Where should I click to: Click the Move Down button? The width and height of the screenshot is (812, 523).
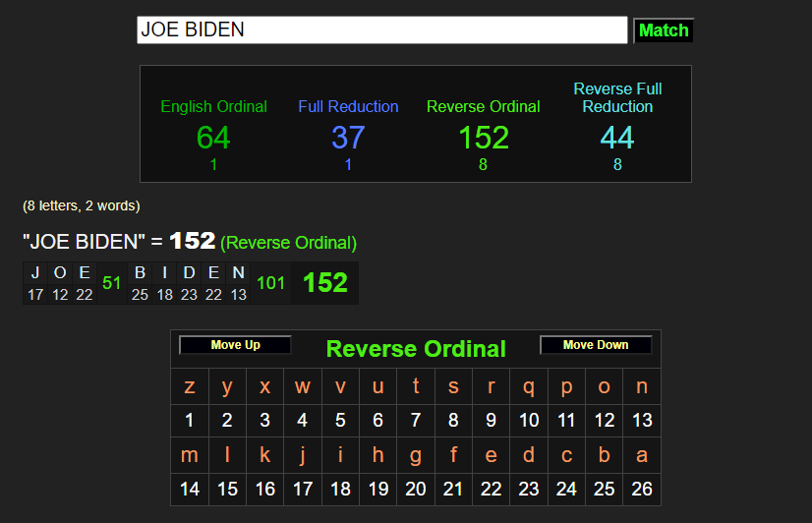click(596, 345)
